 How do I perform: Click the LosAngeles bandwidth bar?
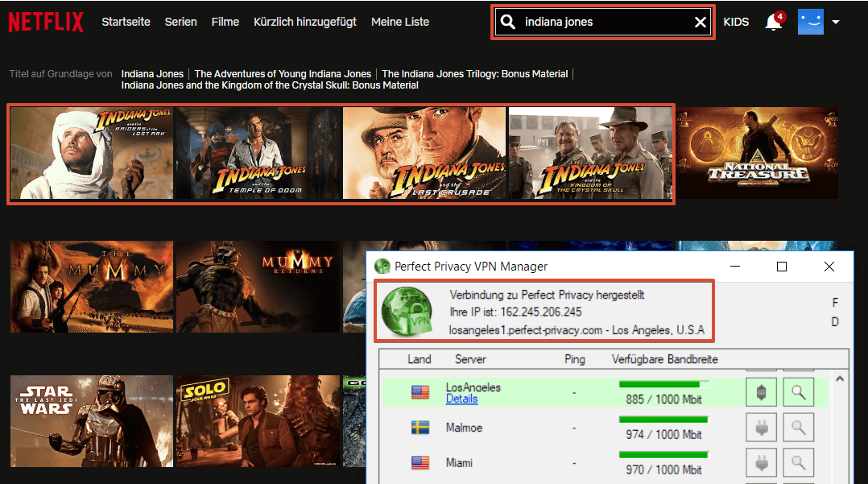tap(664, 384)
